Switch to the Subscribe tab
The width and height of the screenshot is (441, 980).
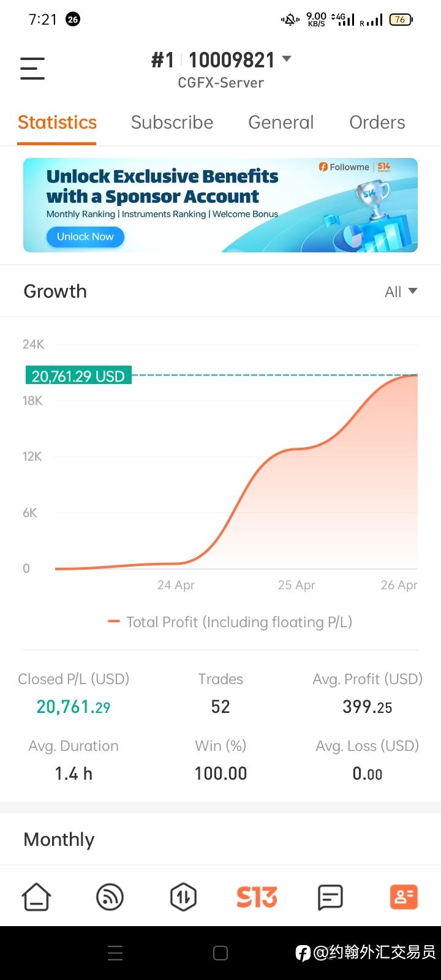pos(172,123)
